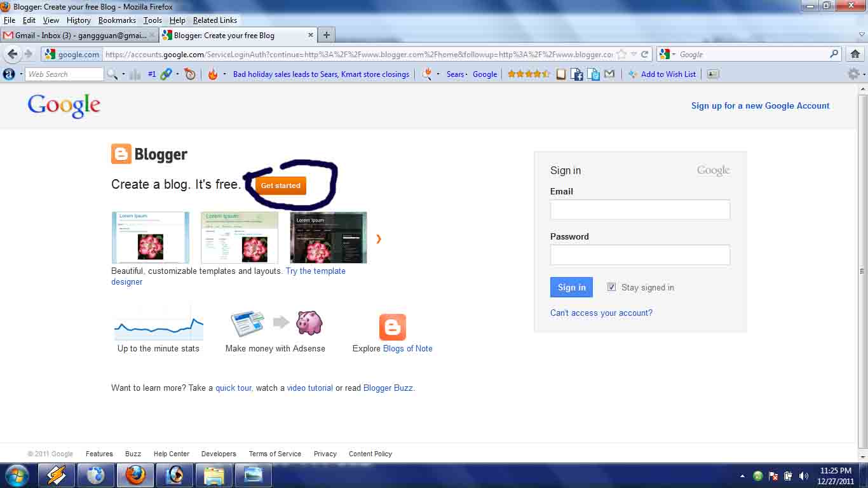This screenshot has height=488, width=868.
Task: Click the Blogger logo icon on page
Action: tap(121, 154)
